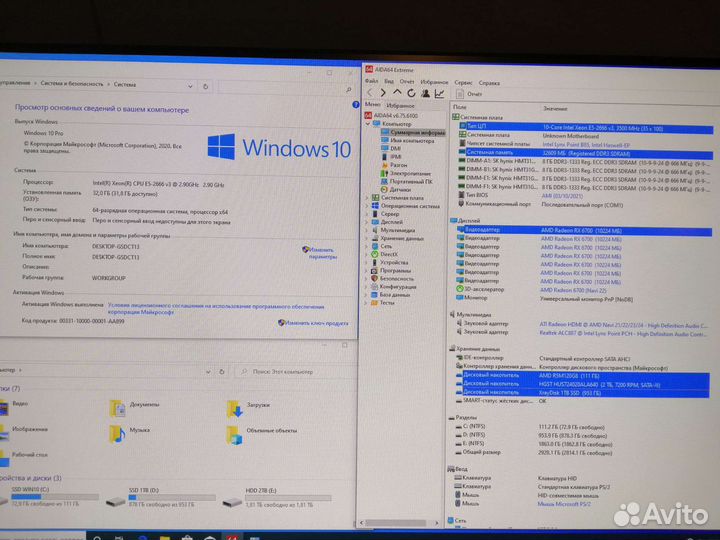
Task: Open the AMI BIOS date link
Action: point(562,196)
